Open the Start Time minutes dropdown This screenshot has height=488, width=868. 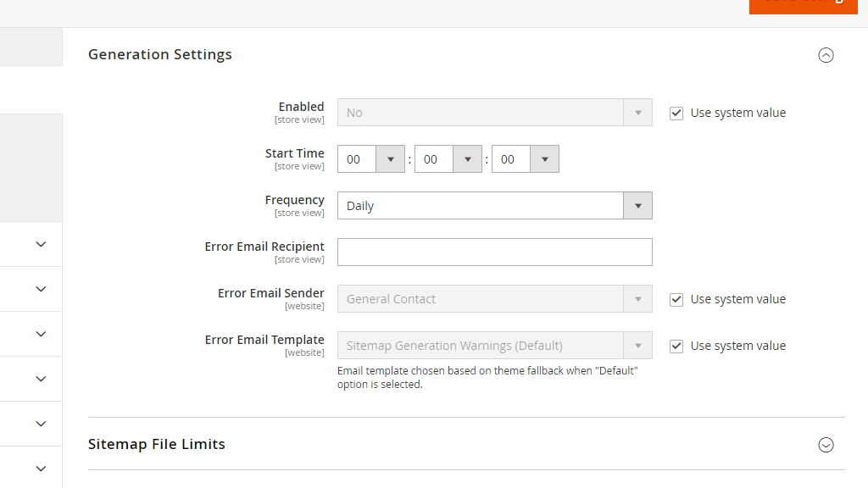pos(467,158)
